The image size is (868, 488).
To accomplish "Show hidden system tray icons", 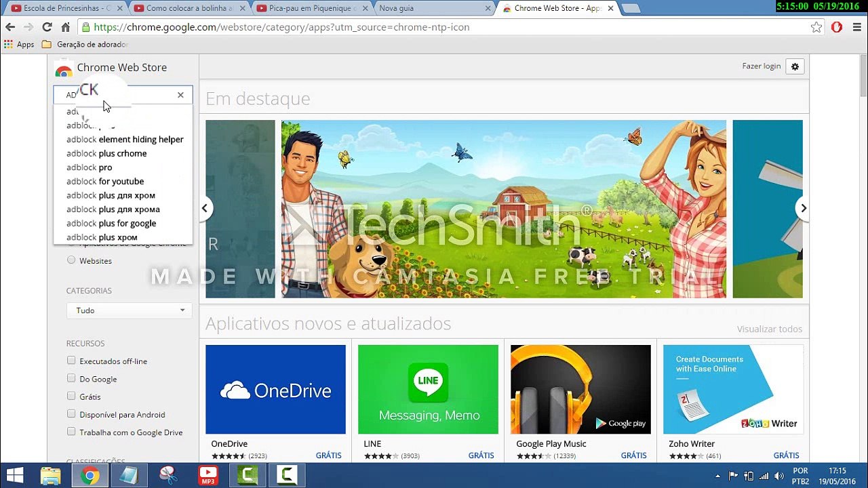I will [717, 476].
